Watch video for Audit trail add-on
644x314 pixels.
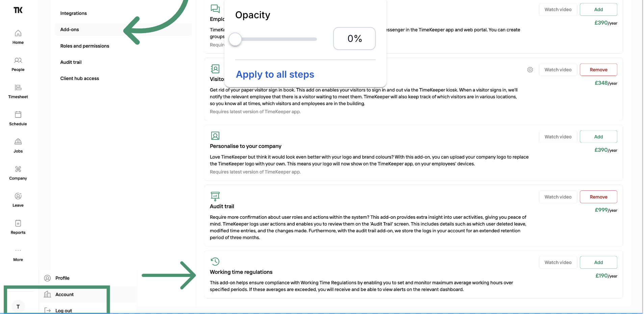[x=558, y=197]
